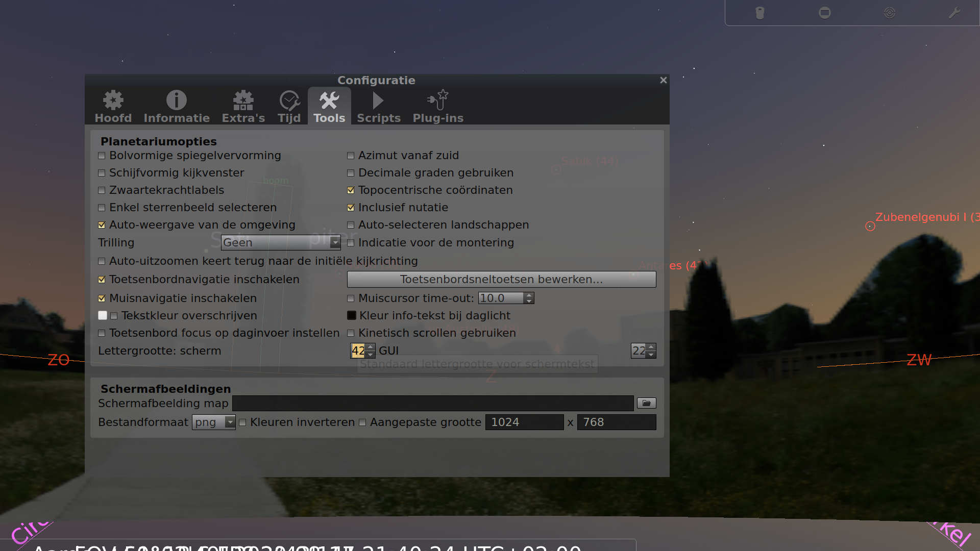Click the screenshot height field 768
Image resolution: width=980 pixels, height=551 pixels.
pos(617,422)
